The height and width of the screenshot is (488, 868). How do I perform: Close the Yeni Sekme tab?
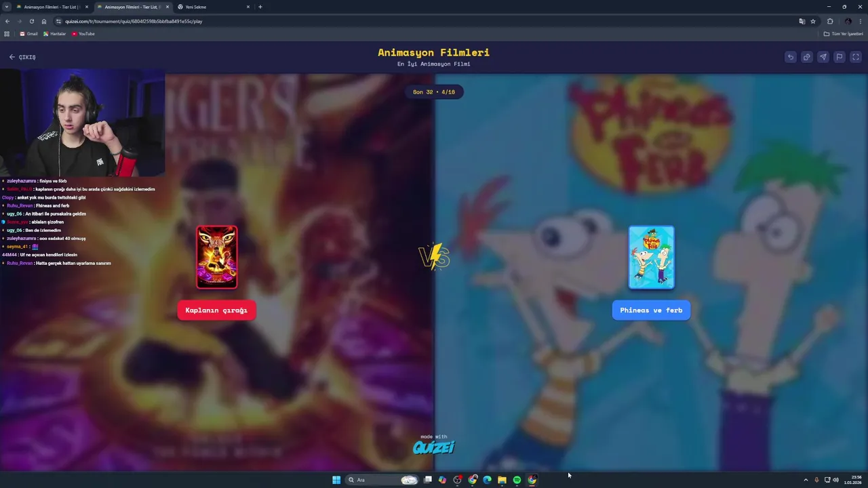tap(248, 7)
